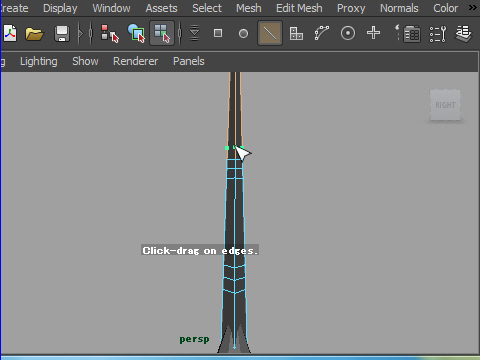Click the RIGHT face of the view cube
The height and width of the screenshot is (360, 480).
(445, 105)
